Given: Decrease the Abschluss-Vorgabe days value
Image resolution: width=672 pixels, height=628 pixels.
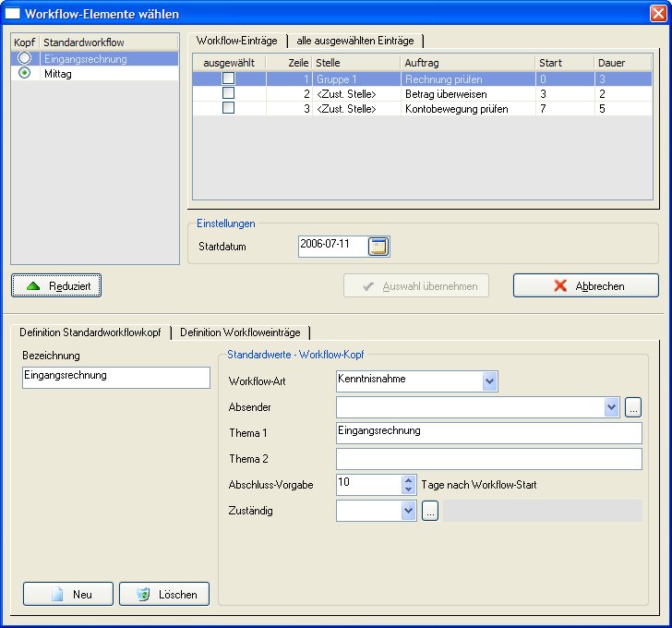Looking at the screenshot, I should 408,489.
